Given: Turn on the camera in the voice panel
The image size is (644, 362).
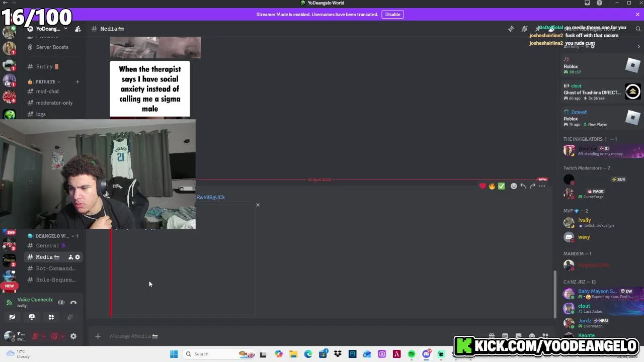Looking at the screenshot, I should coord(12,317).
